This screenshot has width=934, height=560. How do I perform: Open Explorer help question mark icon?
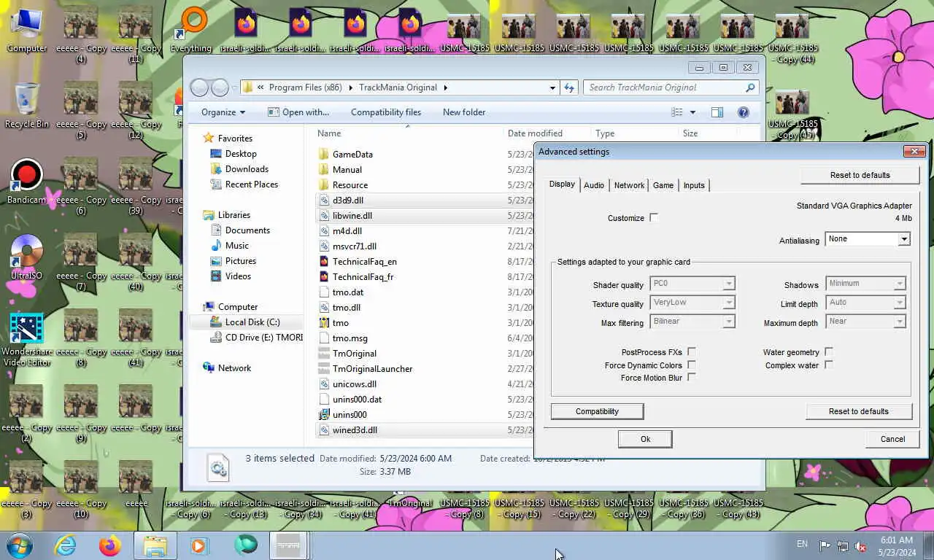(744, 112)
